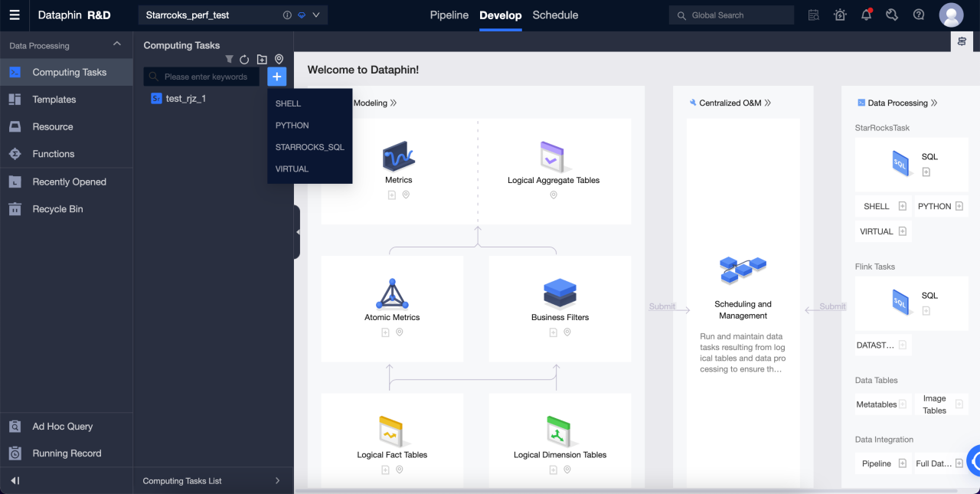Click the Global Search input field
Viewport: 980px width, 494px height.
tap(731, 15)
